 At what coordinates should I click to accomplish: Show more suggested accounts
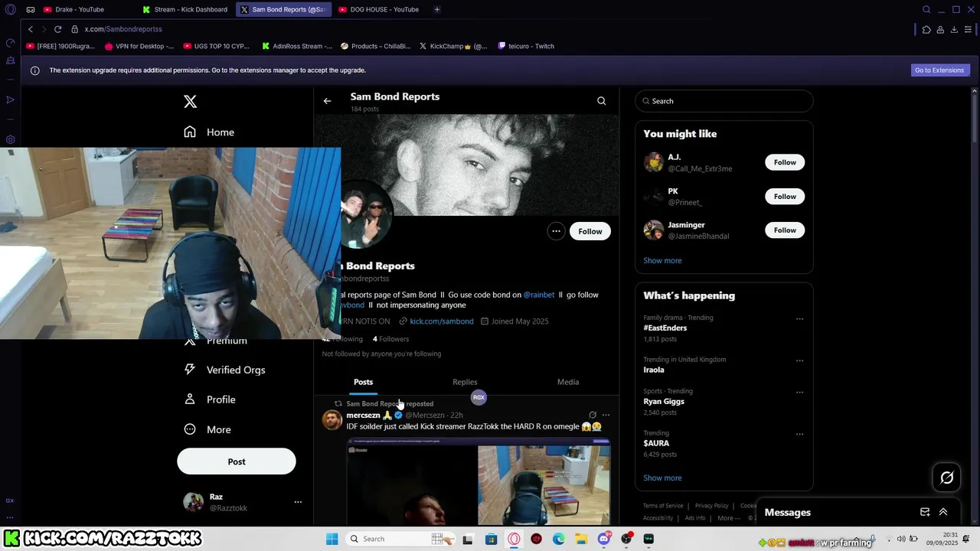point(662,260)
